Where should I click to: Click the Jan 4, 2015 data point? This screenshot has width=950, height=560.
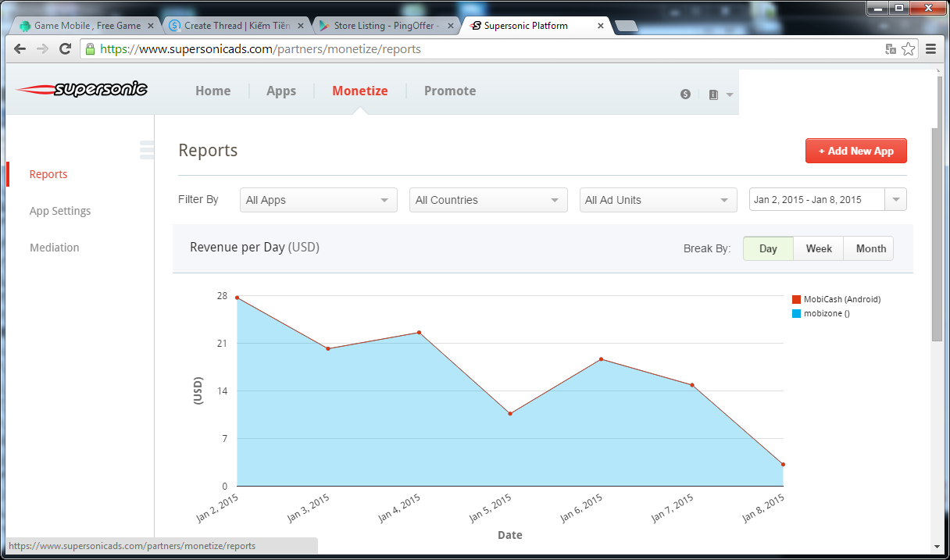point(419,333)
